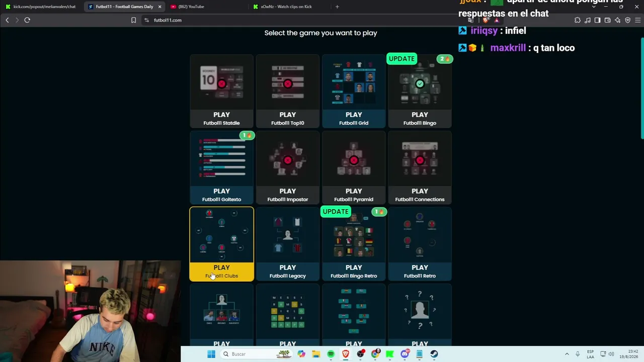The width and height of the screenshot is (644, 362).
Task: Open the Leo AI assistant icon
Action: pos(617,20)
